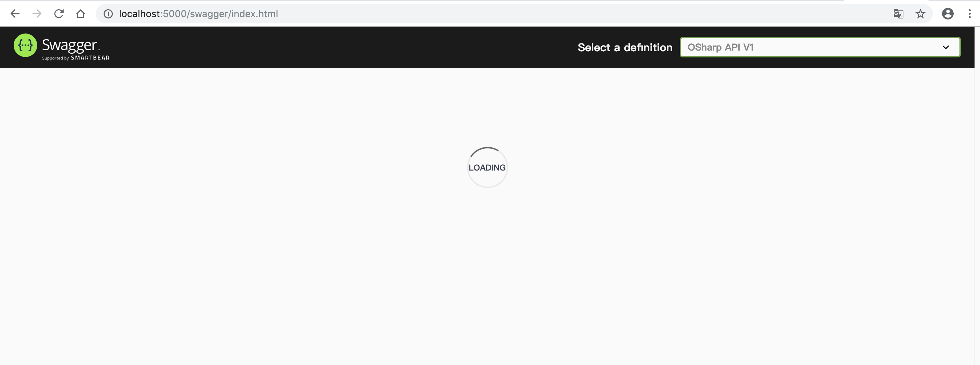
Task: Open the Google Translate page icon
Action: (898, 14)
